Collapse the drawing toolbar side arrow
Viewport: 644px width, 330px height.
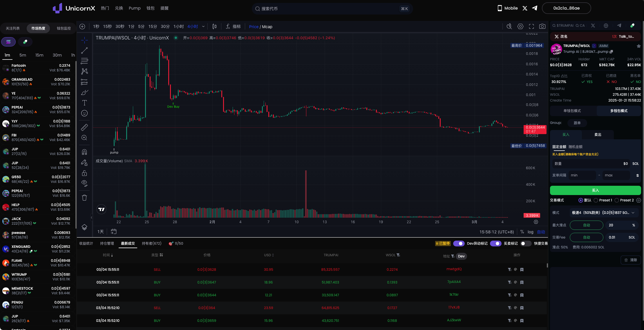click(x=92, y=217)
